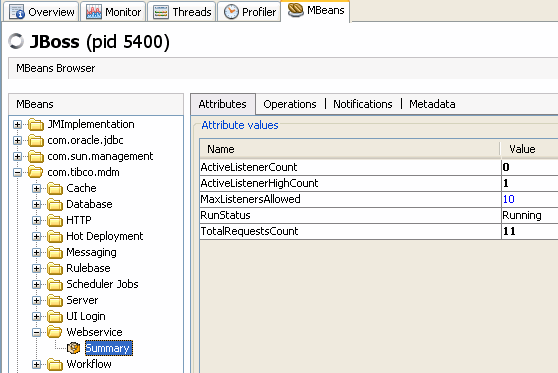Expand the Database folder node
Image resolution: width=558 pixels, height=373 pixels.
(x=36, y=204)
